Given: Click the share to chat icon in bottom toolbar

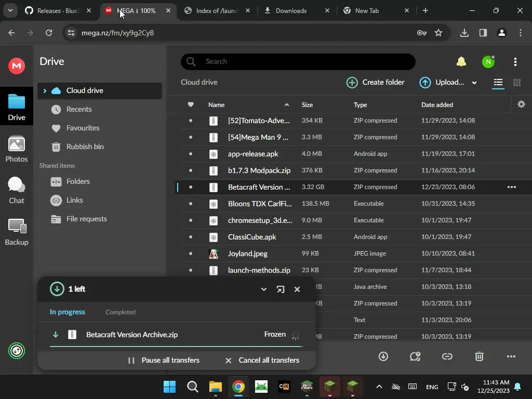Looking at the screenshot, I should 415,356.
